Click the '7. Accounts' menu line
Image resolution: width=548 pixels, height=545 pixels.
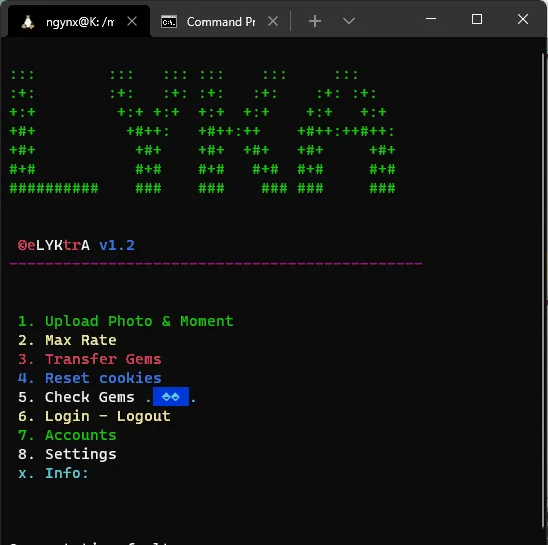[x=67, y=435]
